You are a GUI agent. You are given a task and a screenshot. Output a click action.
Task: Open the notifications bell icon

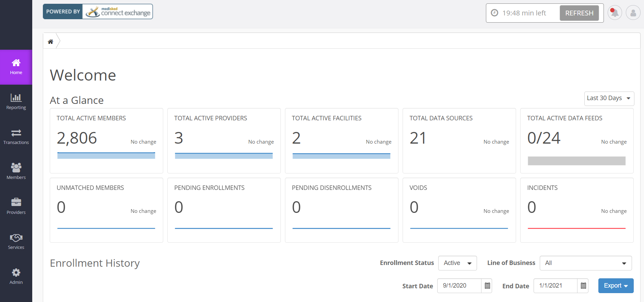[615, 13]
